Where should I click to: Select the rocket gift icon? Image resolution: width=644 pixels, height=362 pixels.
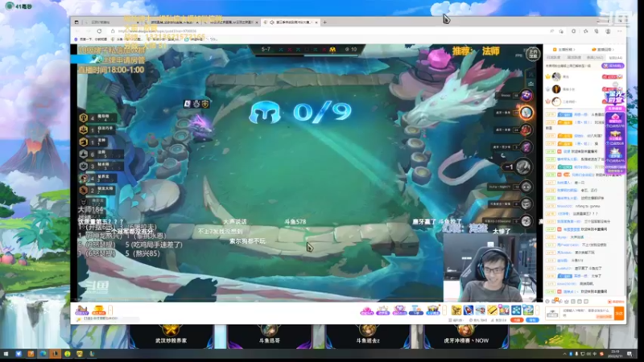coord(469,310)
